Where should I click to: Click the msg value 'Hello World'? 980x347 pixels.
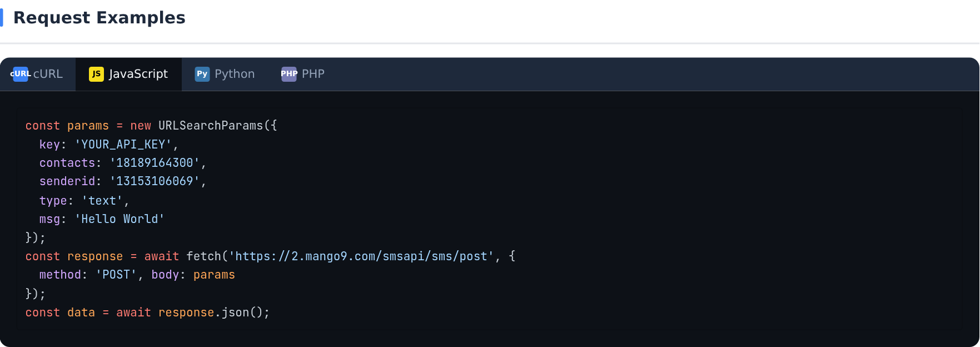pos(120,219)
